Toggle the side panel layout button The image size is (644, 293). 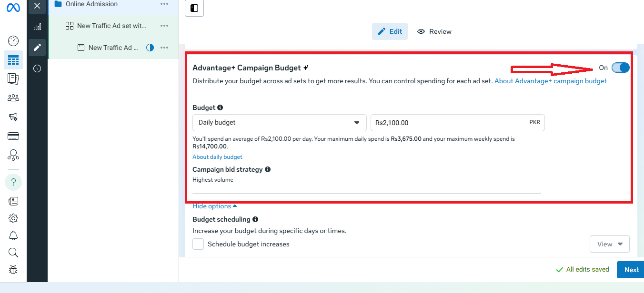point(194,8)
